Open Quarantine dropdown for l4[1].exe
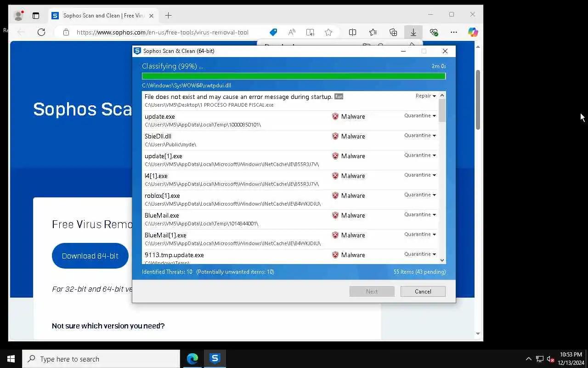Viewport: 588px width, 368px height. [x=420, y=175]
